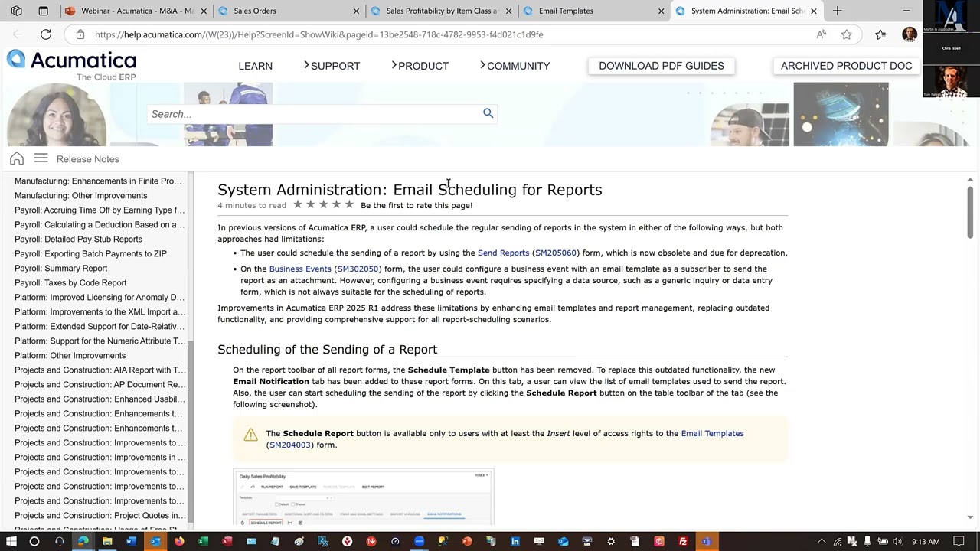The height and width of the screenshot is (551, 980).
Task: Select Payroll: Summary Report in the tree
Action: (60, 268)
